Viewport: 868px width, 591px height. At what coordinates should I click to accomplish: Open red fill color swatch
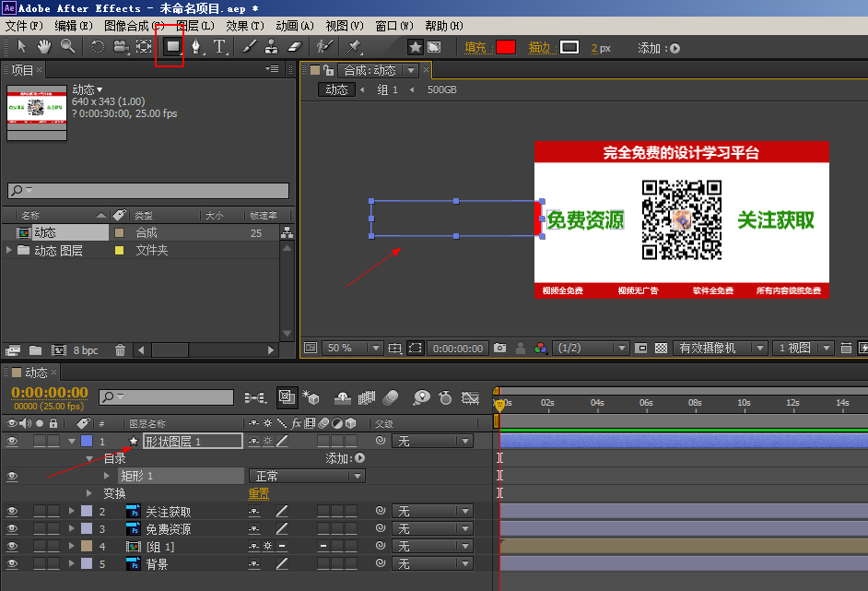[506, 48]
